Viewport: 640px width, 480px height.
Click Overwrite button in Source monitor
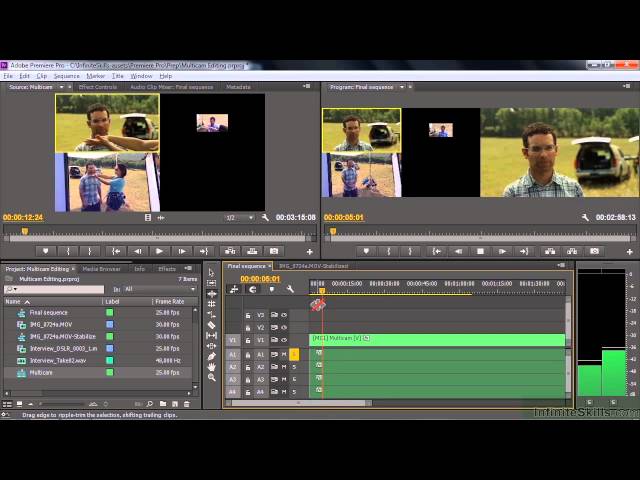coord(252,251)
